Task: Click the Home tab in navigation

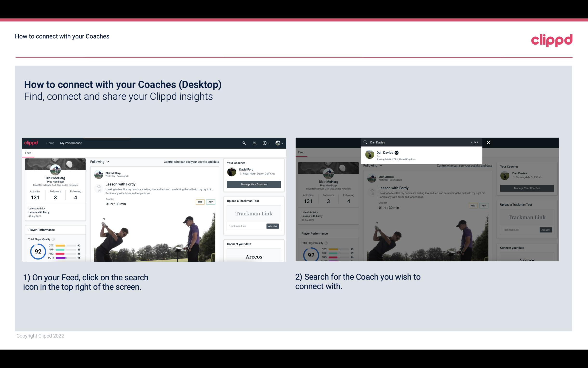Action: click(50, 143)
